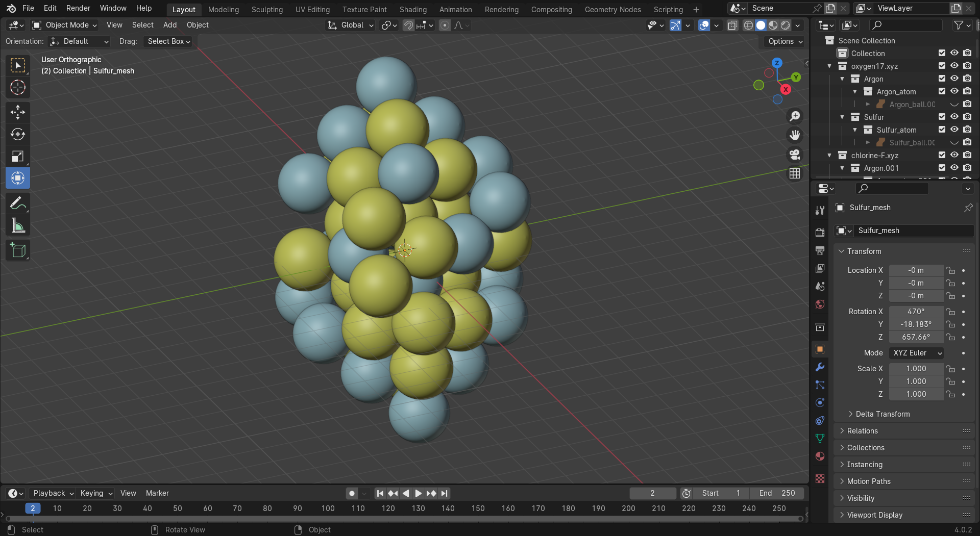Select the Rotate tool
The image size is (980, 536).
point(18,134)
